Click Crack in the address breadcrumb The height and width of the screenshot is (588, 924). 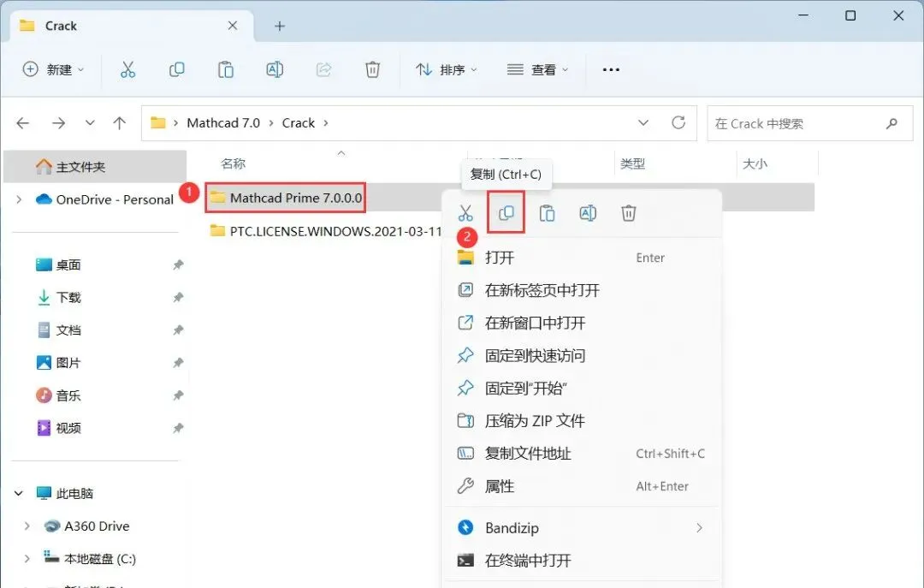(x=299, y=122)
